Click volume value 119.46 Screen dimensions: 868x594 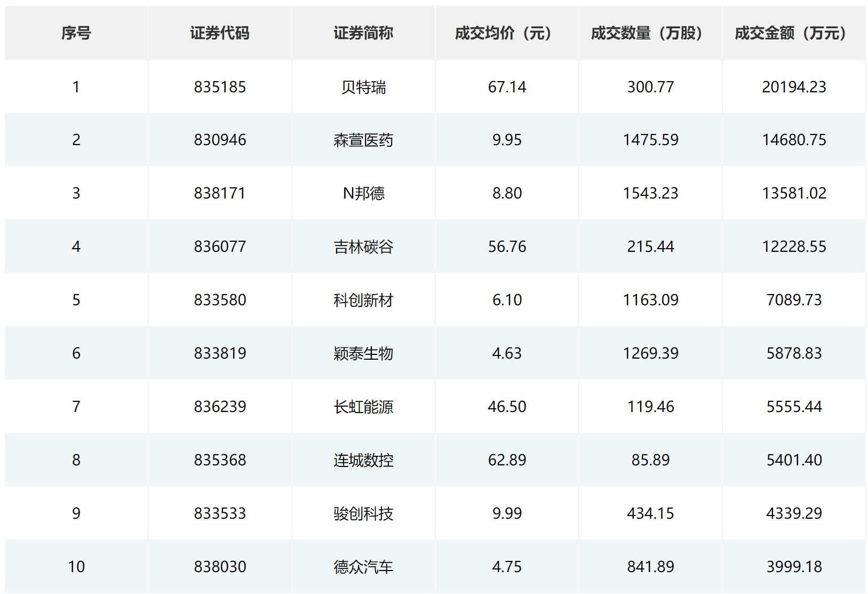tap(650, 407)
